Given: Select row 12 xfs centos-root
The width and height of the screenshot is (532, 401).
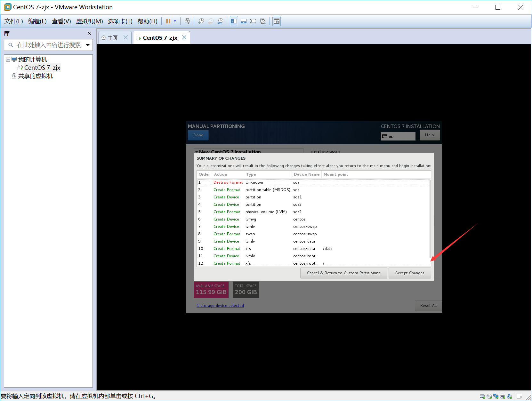Looking at the screenshot, I should (x=313, y=263).
